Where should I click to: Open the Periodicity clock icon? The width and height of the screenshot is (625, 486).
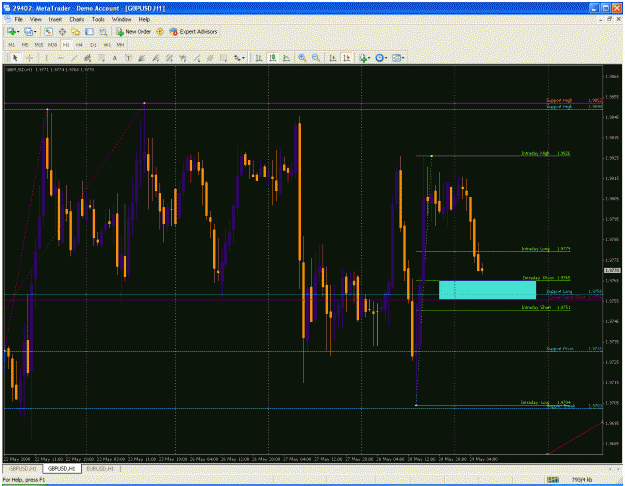coord(379,58)
